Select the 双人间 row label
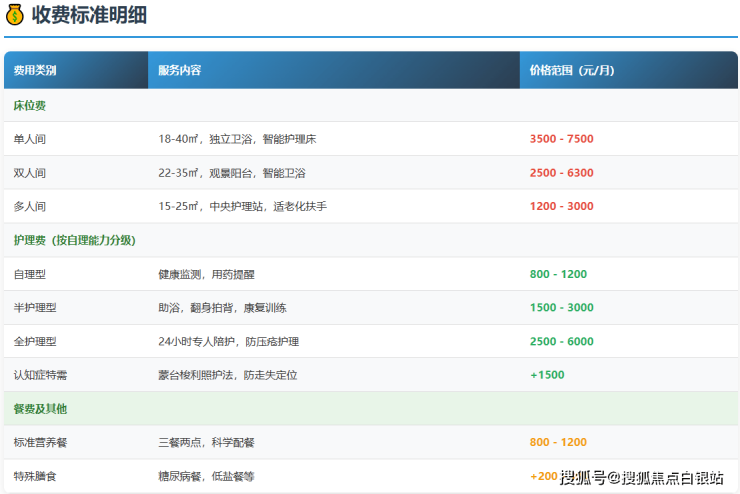The height and width of the screenshot is (494, 740). click(x=30, y=173)
